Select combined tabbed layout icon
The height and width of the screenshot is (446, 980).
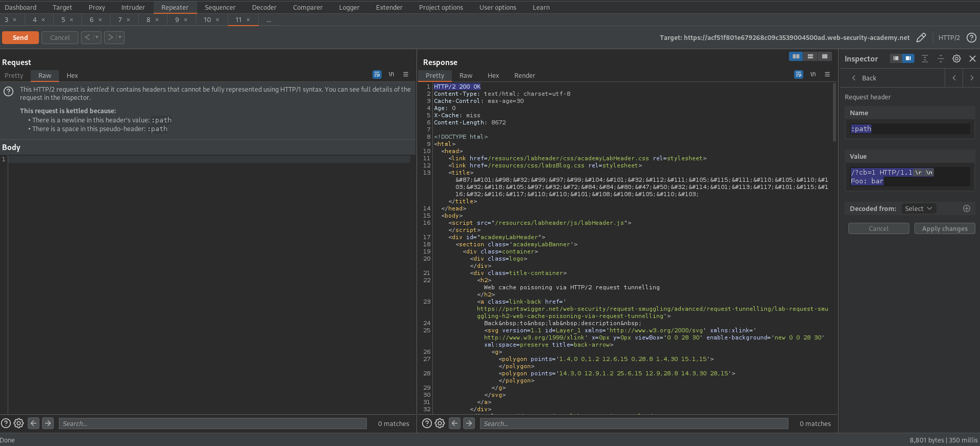coord(825,56)
